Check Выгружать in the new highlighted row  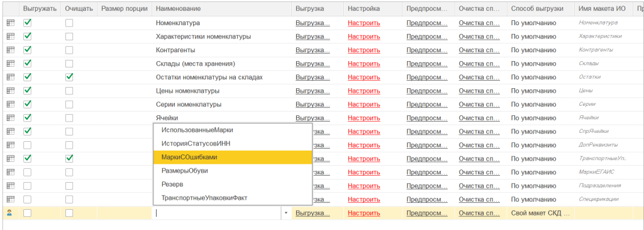click(28, 213)
